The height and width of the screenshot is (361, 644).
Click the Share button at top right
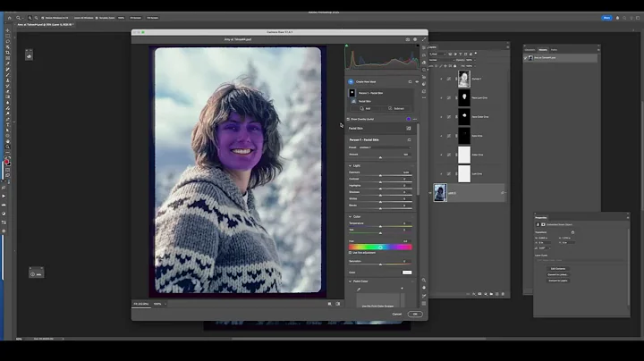click(606, 18)
